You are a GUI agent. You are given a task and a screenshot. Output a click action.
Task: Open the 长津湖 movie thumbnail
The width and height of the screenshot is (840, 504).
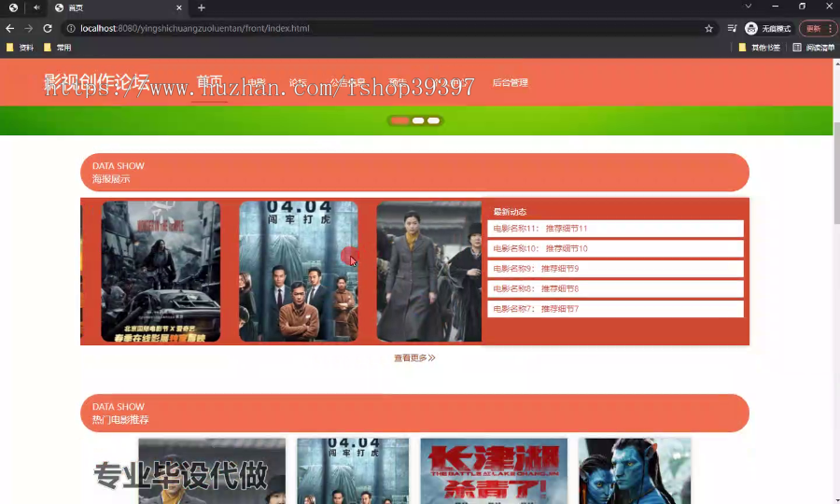pyautogui.click(x=494, y=470)
